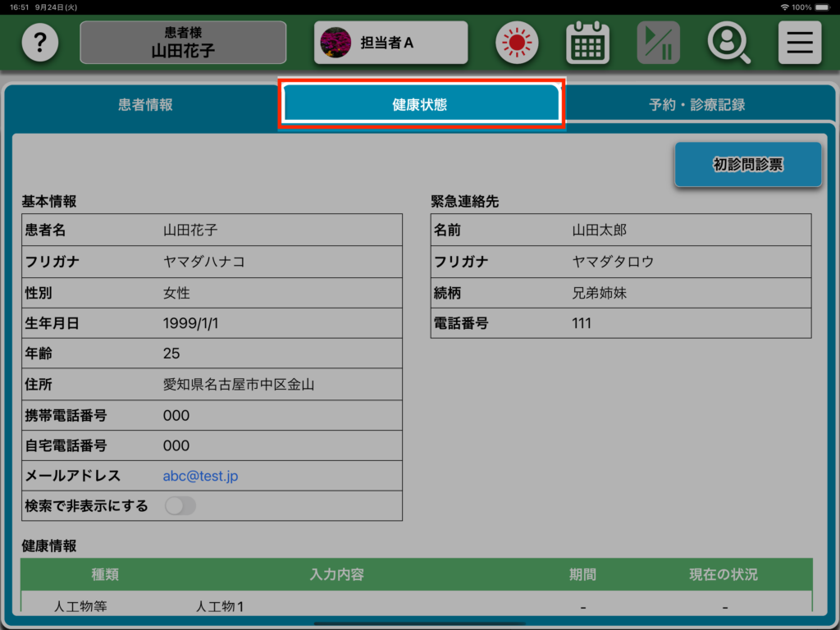Open the 予約・診療記録 tab
Viewport: 840px width, 630px height.
[x=696, y=105]
